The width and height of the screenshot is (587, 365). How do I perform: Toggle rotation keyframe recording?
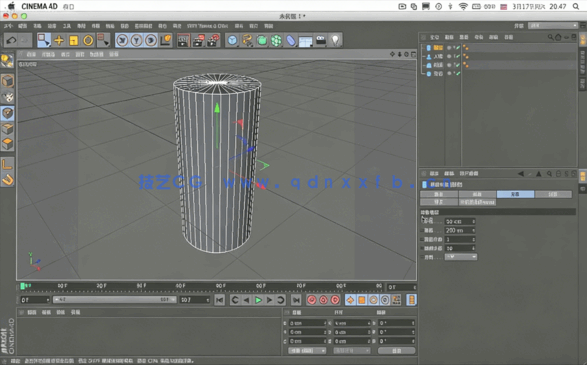(373, 300)
